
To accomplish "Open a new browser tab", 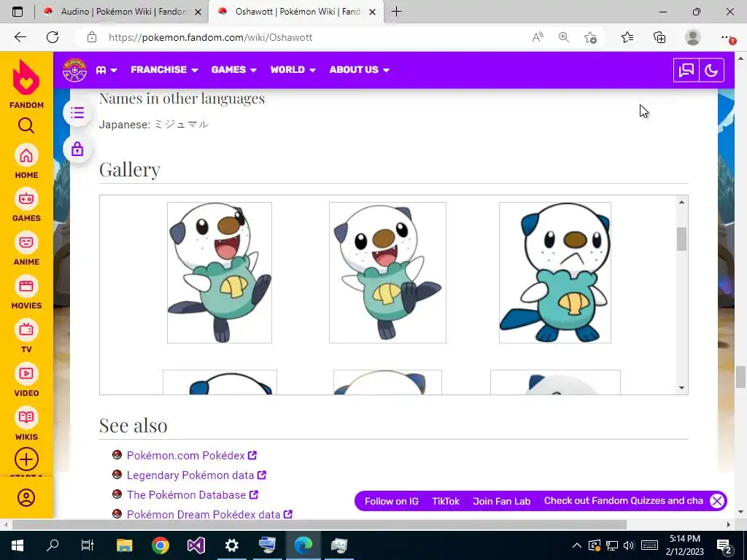I will coord(396,12).
